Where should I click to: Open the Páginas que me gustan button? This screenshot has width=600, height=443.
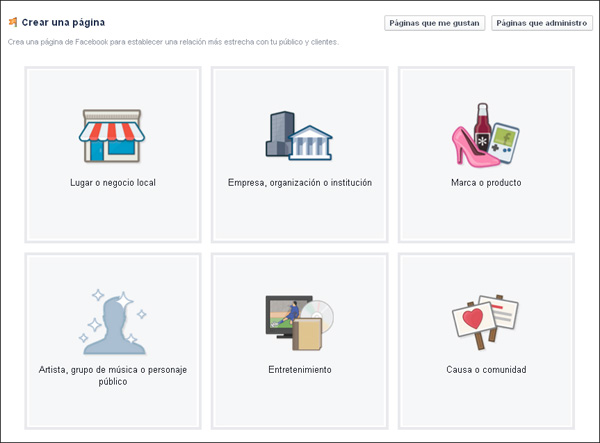coord(434,23)
